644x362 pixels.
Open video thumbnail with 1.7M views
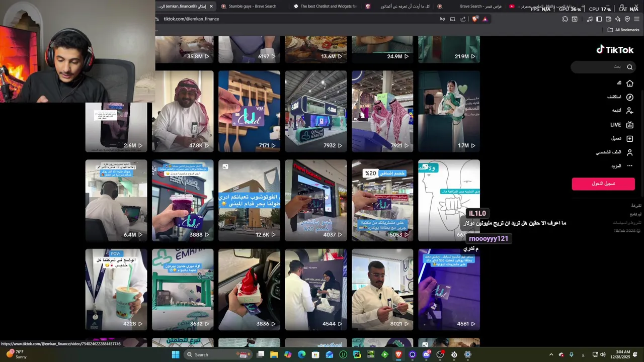(x=449, y=111)
